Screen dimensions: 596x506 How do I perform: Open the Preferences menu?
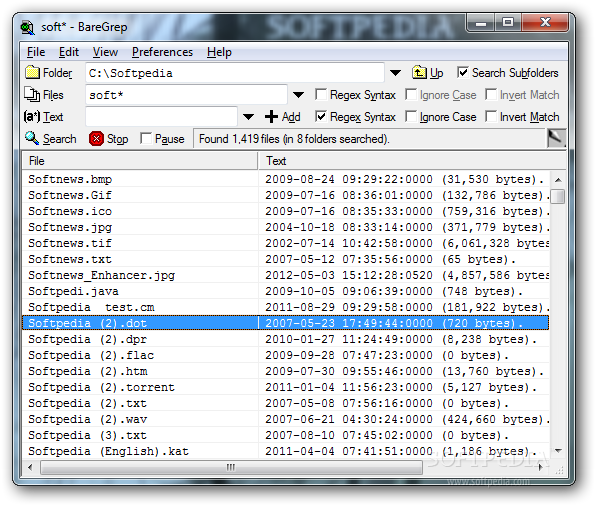[x=162, y=52]
